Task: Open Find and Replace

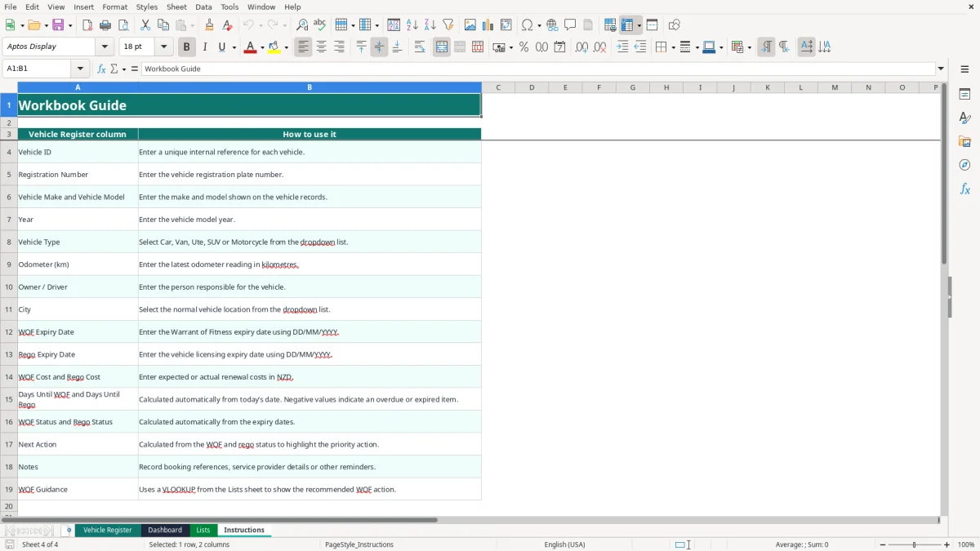Action: pos(302,25)
